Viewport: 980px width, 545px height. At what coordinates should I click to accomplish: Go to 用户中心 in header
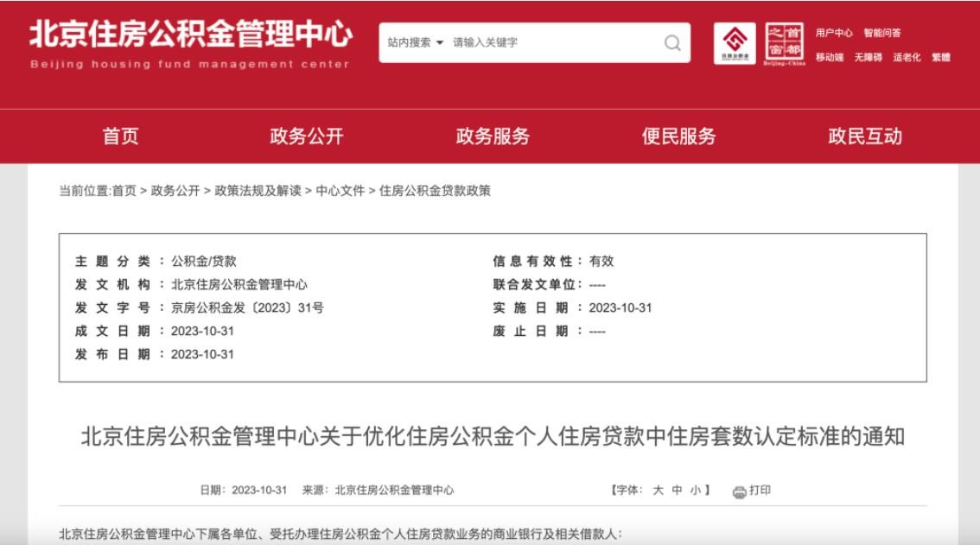pos(834,33)
